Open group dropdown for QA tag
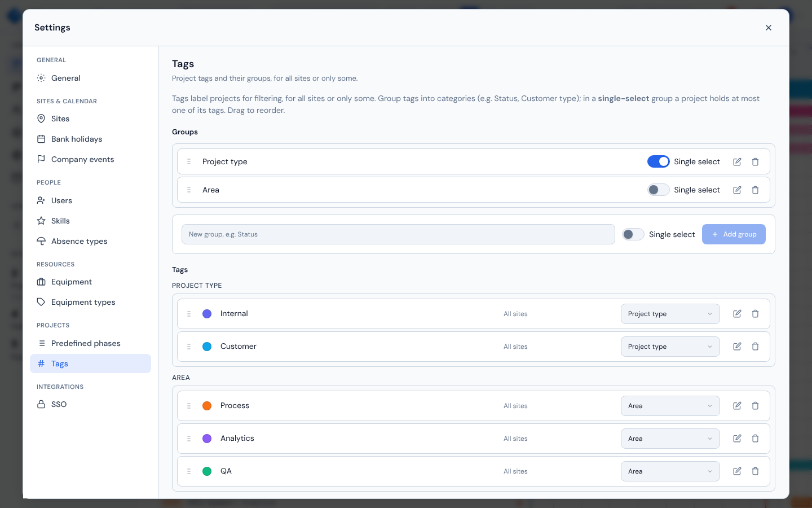812x508 pixels. pos(670,471)
